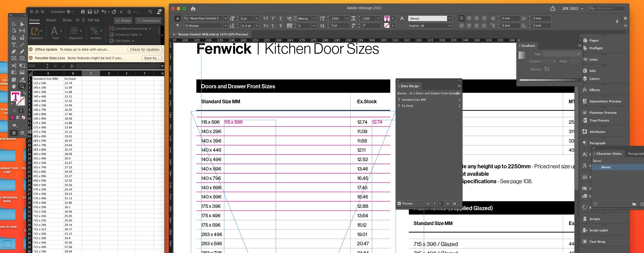Switch to the Paragraph styles tab
This screenshot has height=253, width=644.
tap(636, 154)
